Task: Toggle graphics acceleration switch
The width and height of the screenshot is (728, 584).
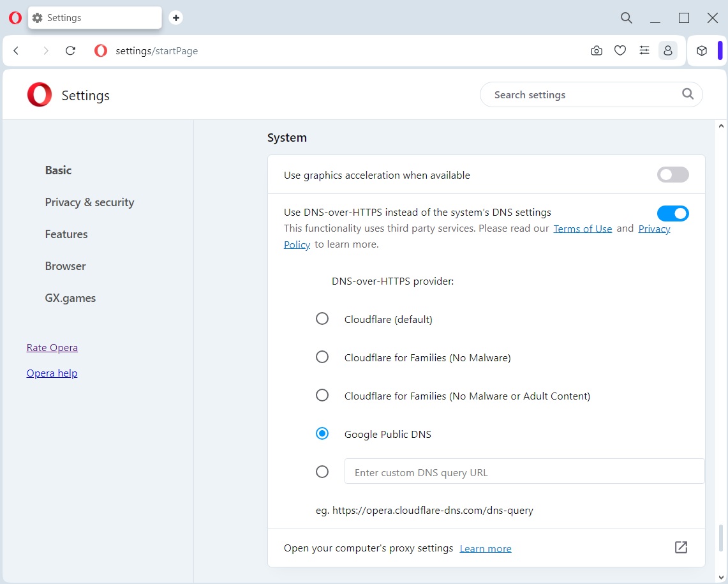Action: pos(672,175)
